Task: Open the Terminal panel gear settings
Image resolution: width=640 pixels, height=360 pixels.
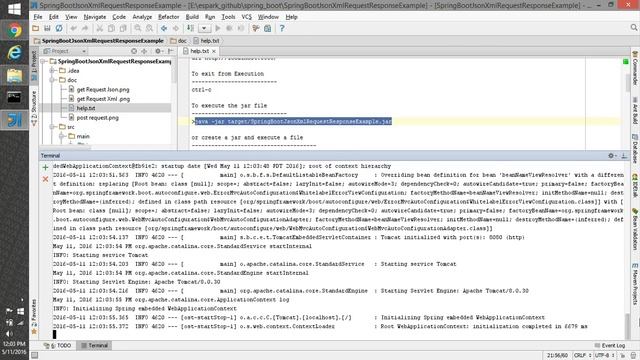Action: pyautogui.click(x=612, y=156)
